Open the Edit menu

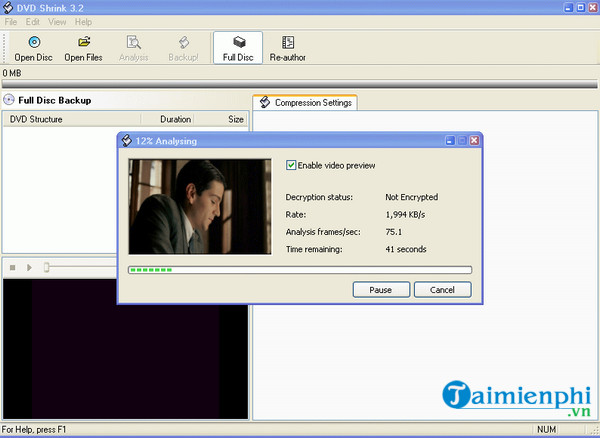pyautogui.click(x=33, y=22)
